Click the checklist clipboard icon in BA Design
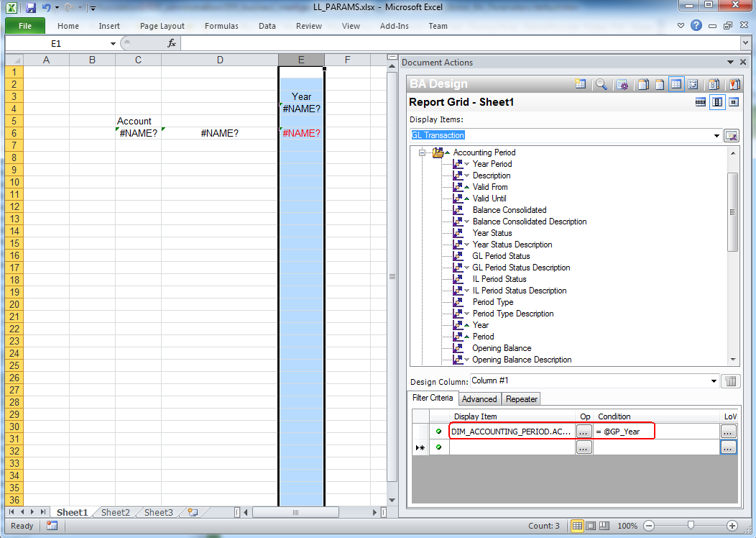 [714, 84]
